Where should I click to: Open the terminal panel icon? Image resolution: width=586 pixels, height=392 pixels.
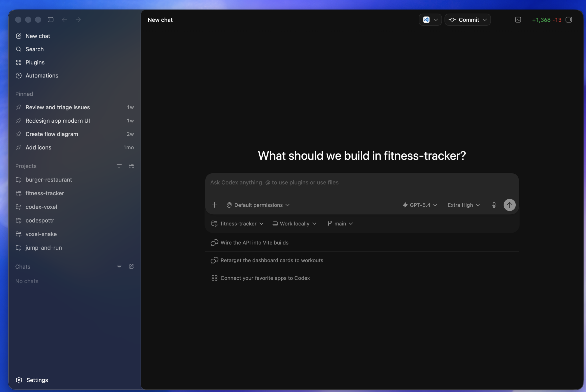[x=518, y=20]
